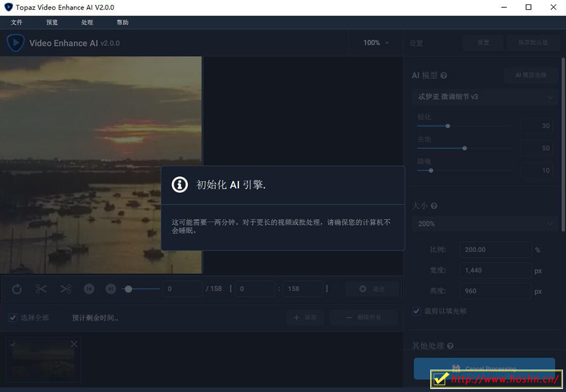This screenshot has width=566, height=392.
Task: Jump to previous frame button
Action: click(x=89, y=289)
